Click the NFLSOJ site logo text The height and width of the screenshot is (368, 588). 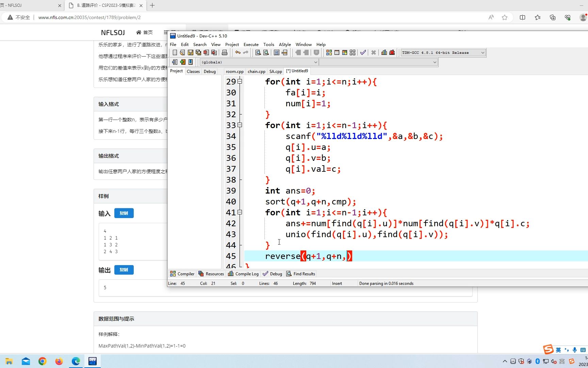coord(113,32)
